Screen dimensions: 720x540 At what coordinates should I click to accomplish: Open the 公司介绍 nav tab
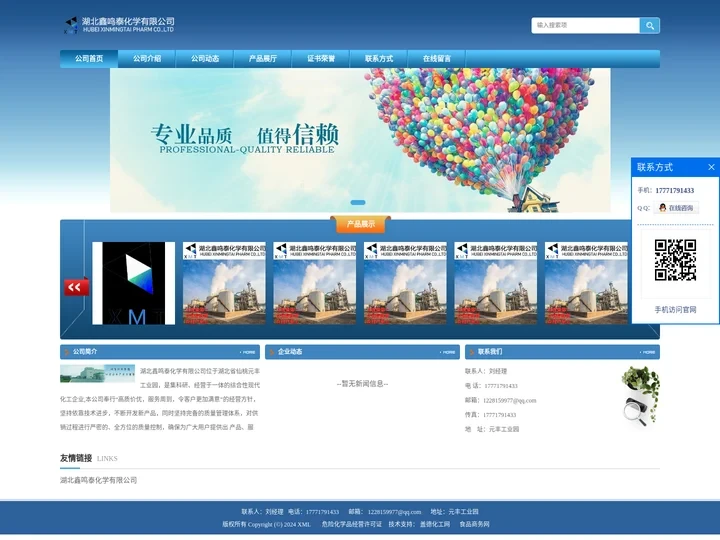[147, 59]
